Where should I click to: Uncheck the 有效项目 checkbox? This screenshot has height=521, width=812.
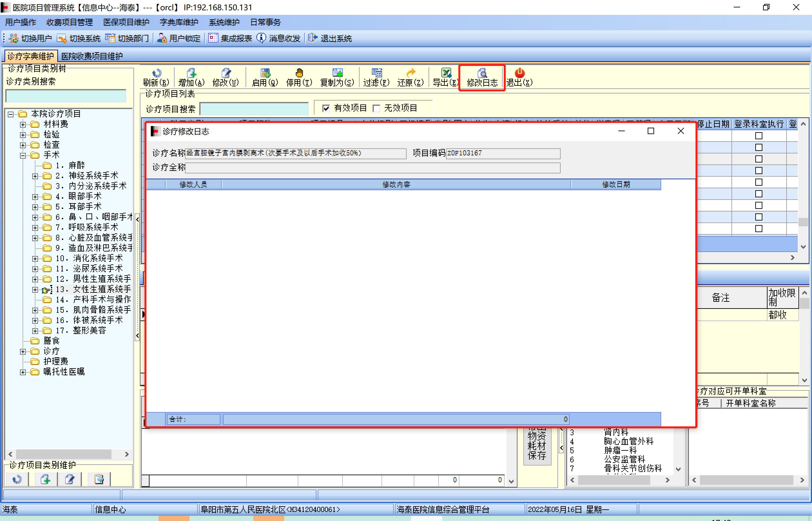point(326,108)
